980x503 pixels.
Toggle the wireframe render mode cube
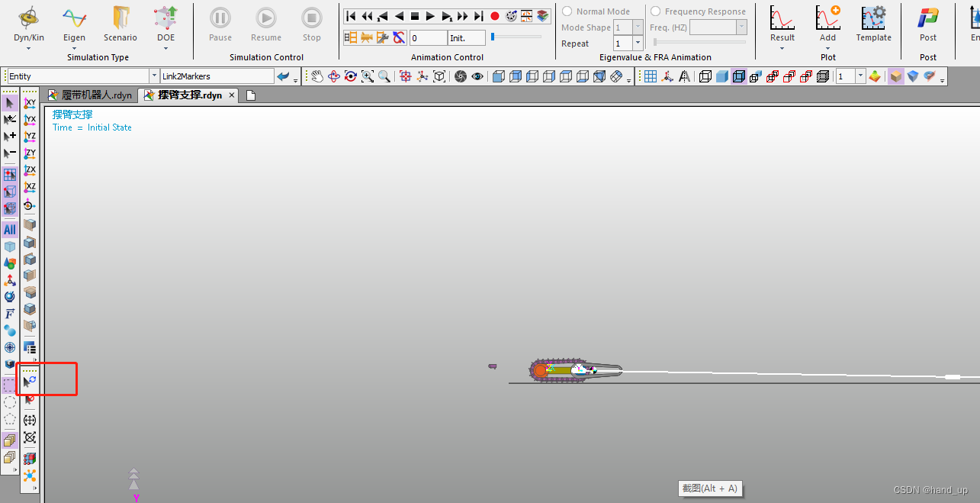click(705, 76)
